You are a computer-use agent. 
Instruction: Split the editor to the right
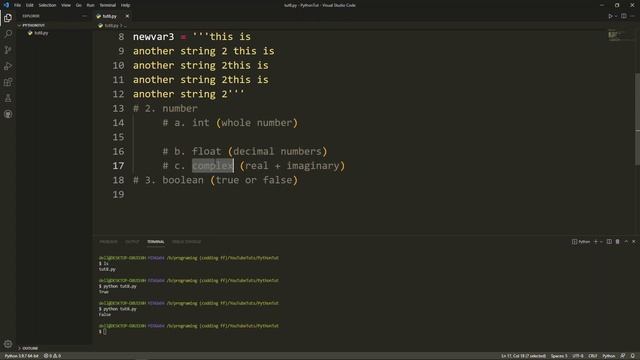point(624,16)
